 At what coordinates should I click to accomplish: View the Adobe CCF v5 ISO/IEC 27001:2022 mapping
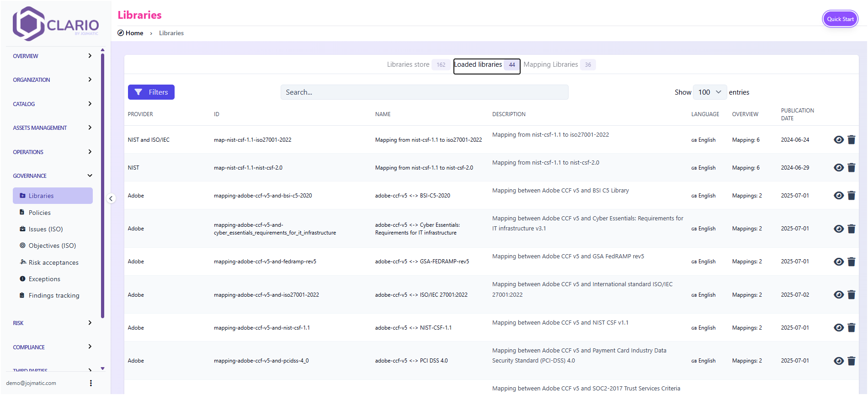click(838, 295)
